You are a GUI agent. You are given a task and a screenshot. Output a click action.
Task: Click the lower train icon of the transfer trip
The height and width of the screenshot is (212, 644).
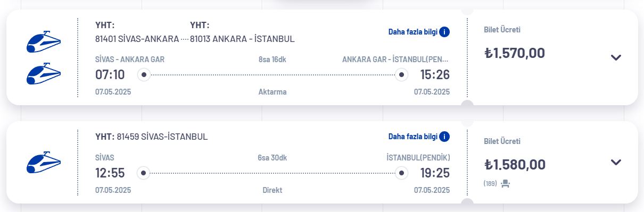(44, 74)
